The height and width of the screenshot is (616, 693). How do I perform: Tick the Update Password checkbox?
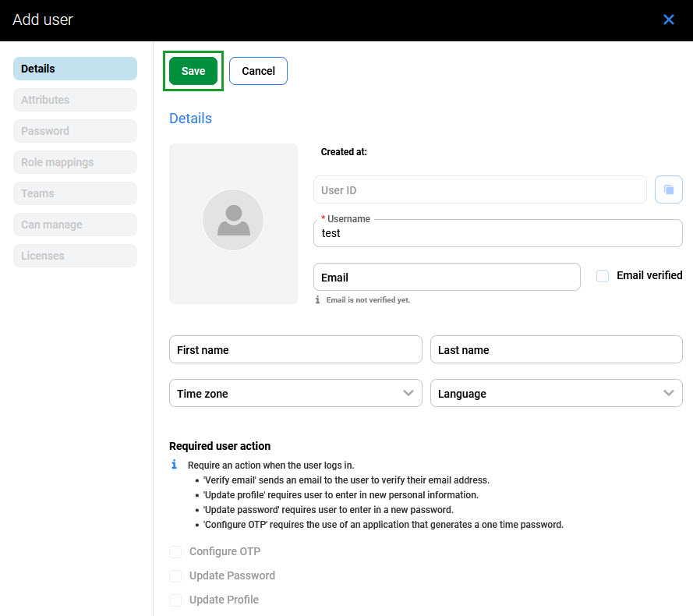(x=175, y=576)
